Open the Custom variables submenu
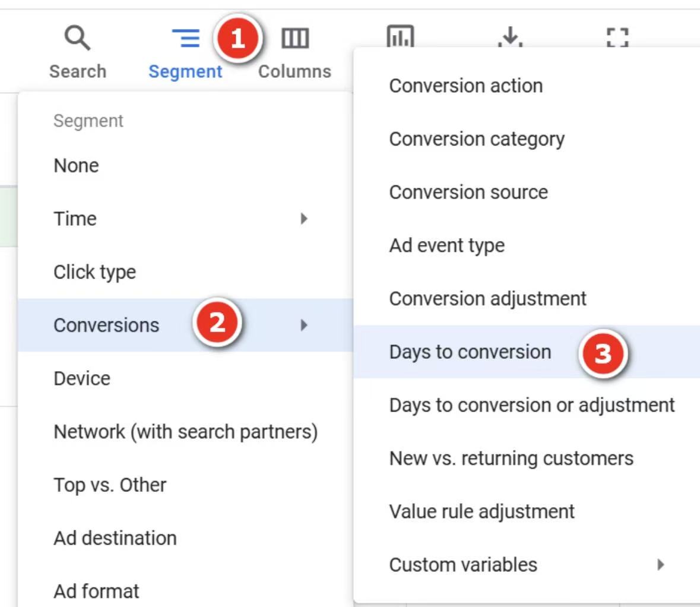This screenshot has width=700, height=607. click(527, 565)
